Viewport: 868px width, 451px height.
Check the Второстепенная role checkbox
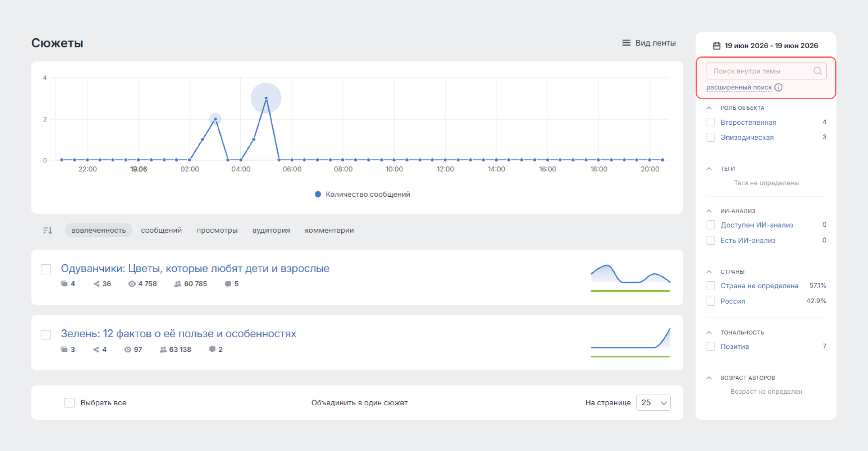pyautogui.click(x=711, y=122)
